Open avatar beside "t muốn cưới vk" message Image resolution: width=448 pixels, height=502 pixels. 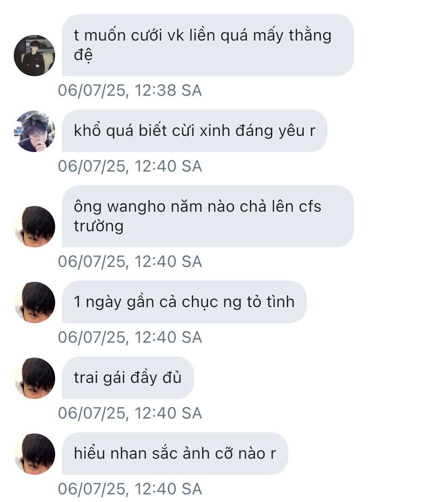pyautogui.click(x=34, y=56)
